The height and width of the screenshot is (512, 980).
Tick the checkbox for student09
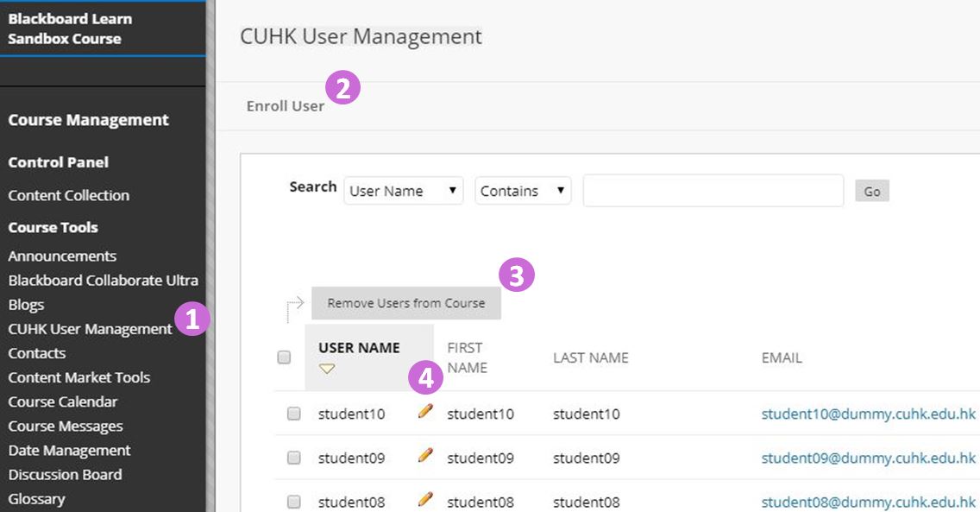pos(293,458)
